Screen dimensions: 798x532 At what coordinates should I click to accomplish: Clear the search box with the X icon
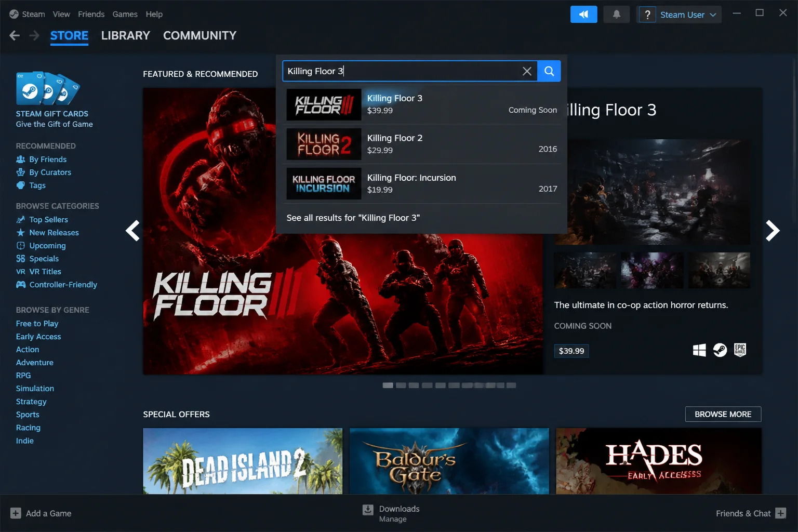(527, 71)
